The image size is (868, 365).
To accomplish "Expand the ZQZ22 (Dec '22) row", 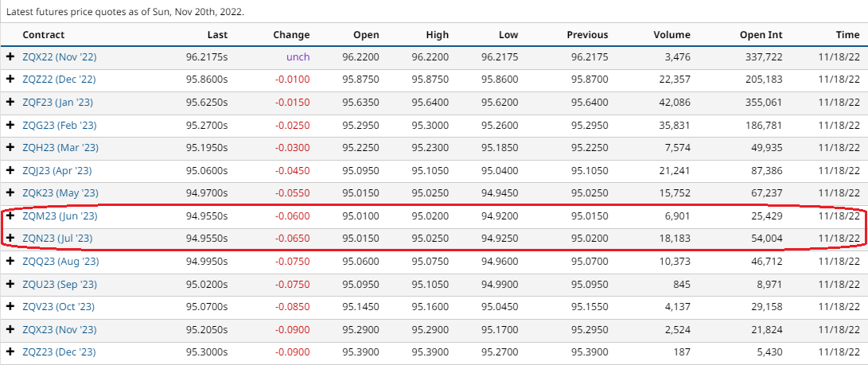I will tap(10, 80).
